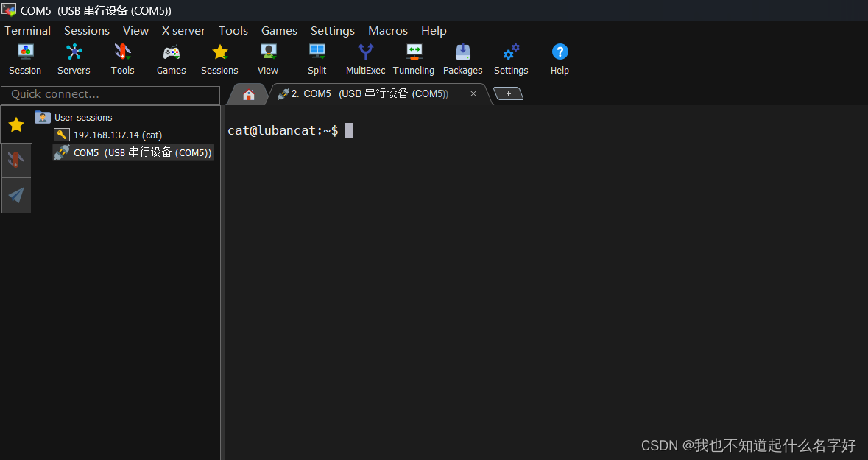Screen dimensions: 868x460
Task: Collapse the User sessions folder
Action: 74,117
